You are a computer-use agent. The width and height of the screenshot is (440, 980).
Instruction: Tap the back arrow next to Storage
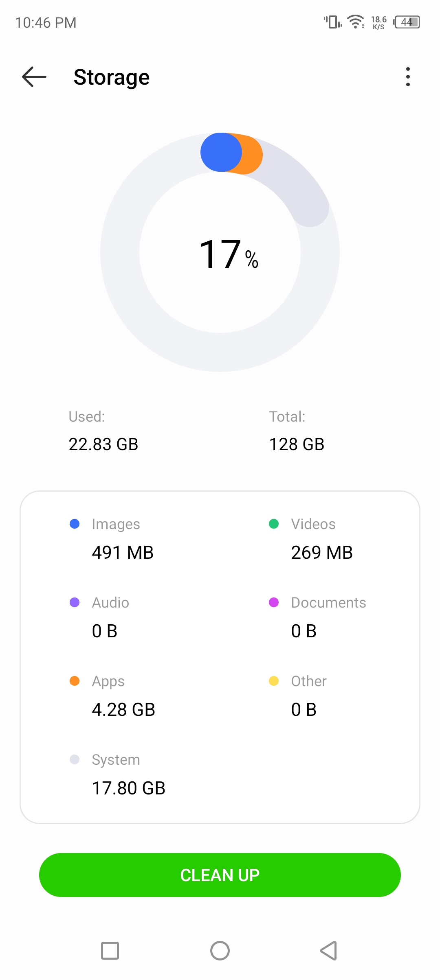click(34, 77)
